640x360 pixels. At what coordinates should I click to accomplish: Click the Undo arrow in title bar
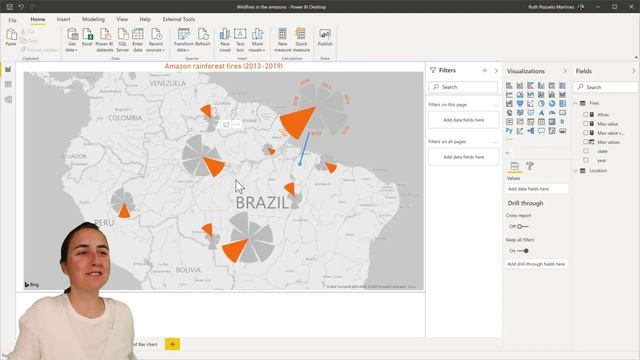click(x=21, y=7)
